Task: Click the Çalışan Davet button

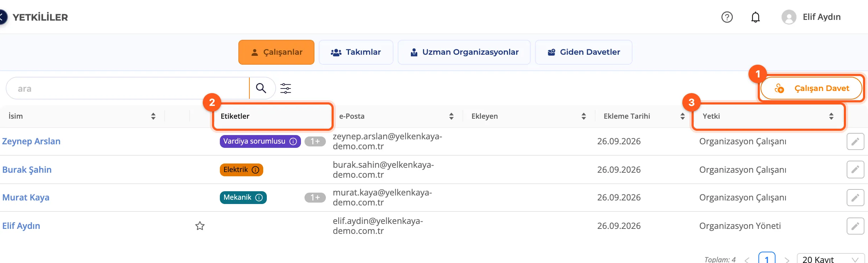Action: point(811,88)
